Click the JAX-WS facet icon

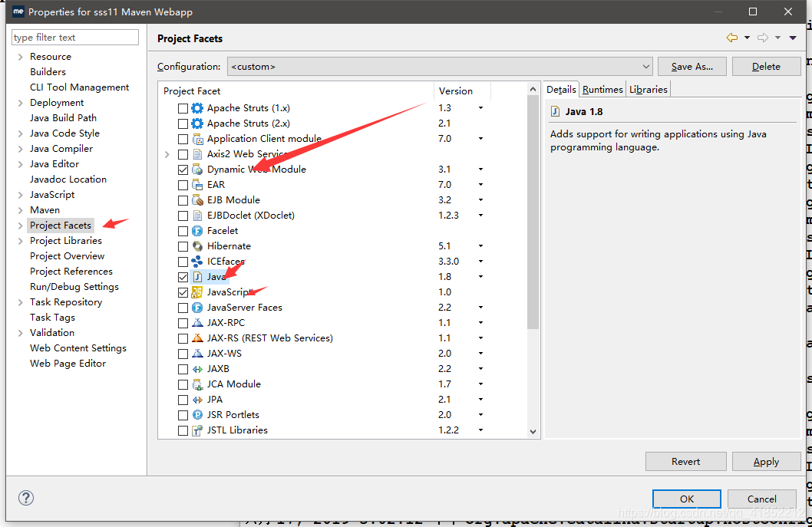click(x=197, y=354)
